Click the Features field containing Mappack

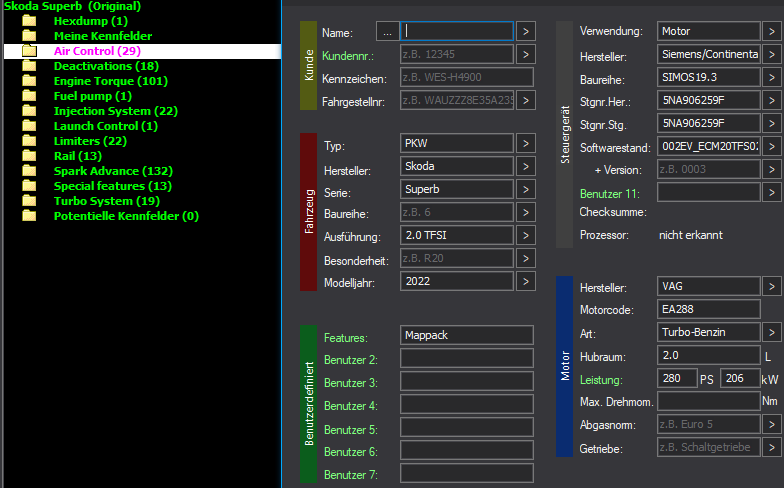tap(466, 335)
